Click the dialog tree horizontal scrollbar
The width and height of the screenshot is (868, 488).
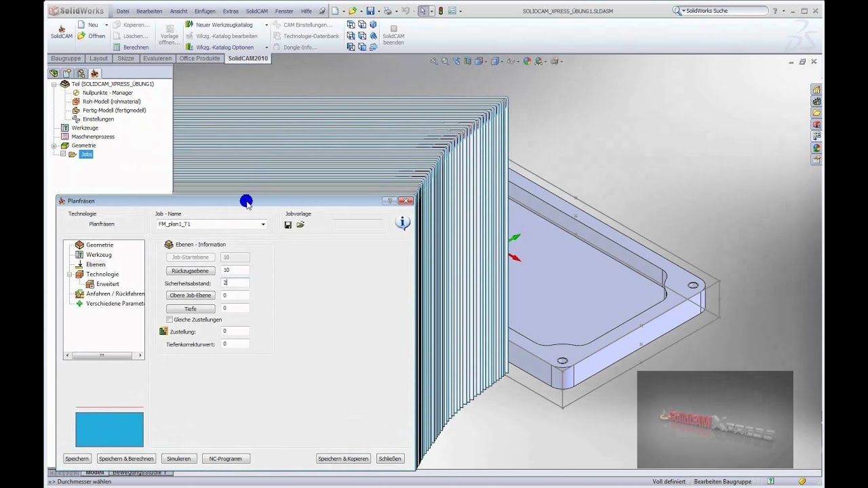(104, 355)
